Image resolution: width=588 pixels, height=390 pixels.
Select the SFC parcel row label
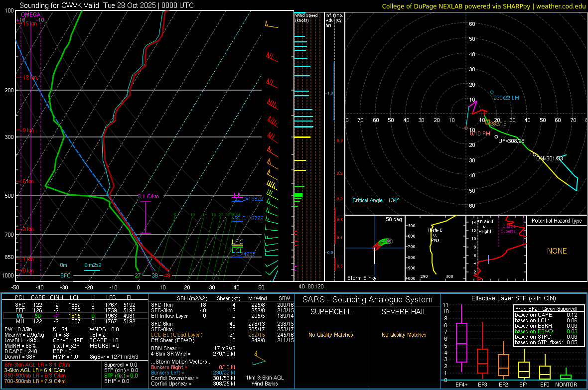[x=20, y=305]
